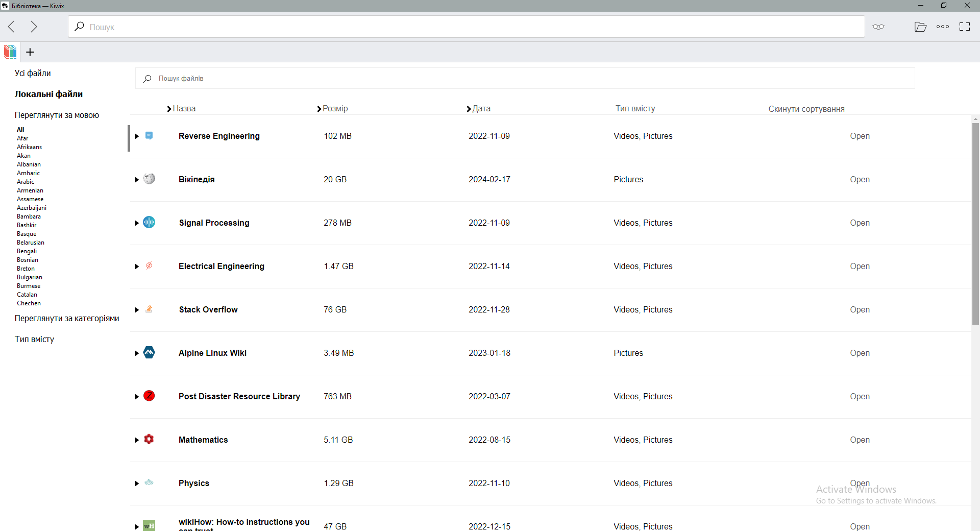Viewport: 980px width, 531px height.
Task: Expand the Physics row
Action: point(137,484)
